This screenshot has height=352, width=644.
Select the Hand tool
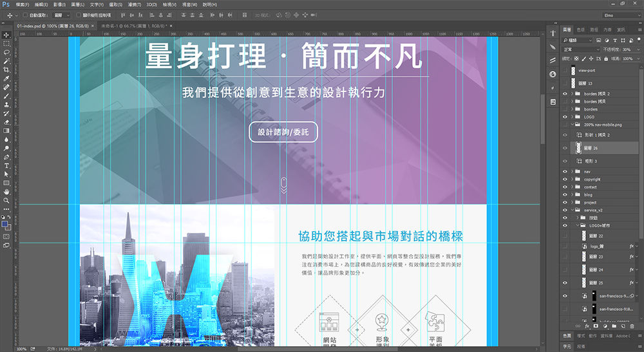(x=6, y=191)
